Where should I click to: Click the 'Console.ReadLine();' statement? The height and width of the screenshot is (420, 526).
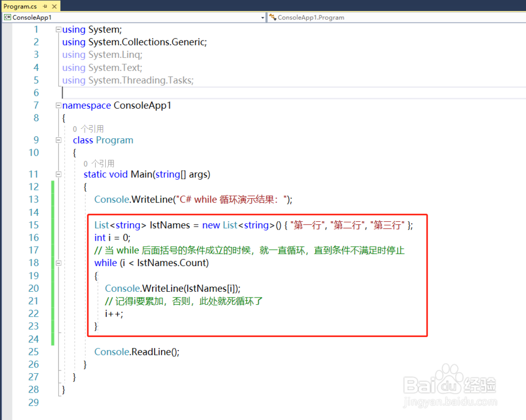coord(137,352)
